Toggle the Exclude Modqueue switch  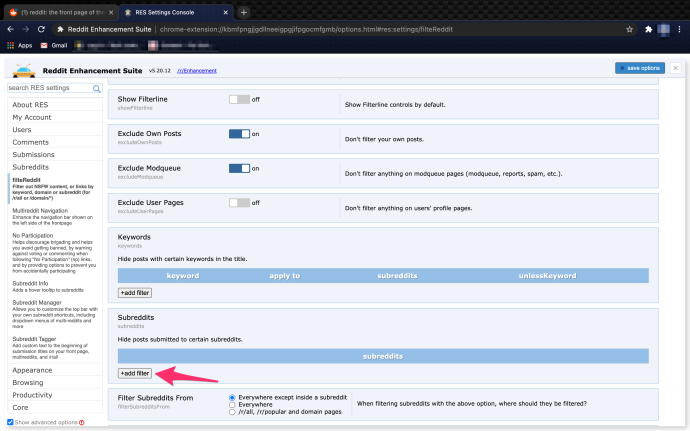(x=239, y=168)
